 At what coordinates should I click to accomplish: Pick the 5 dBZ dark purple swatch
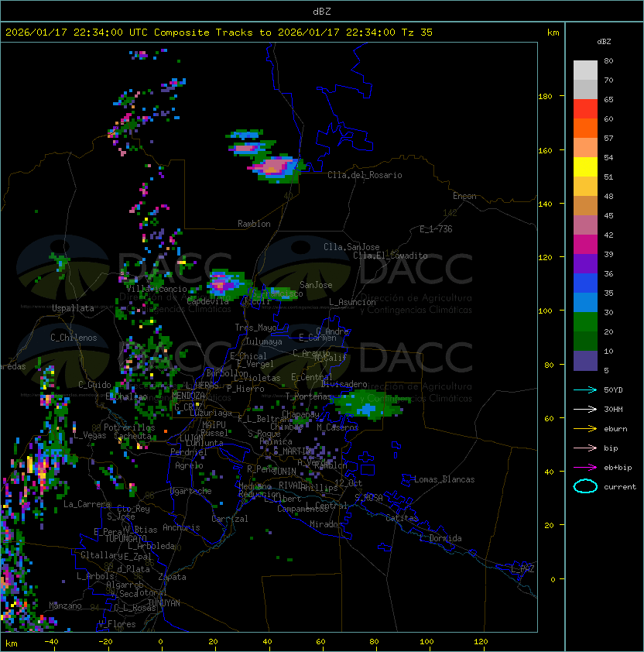pos(585,361)
